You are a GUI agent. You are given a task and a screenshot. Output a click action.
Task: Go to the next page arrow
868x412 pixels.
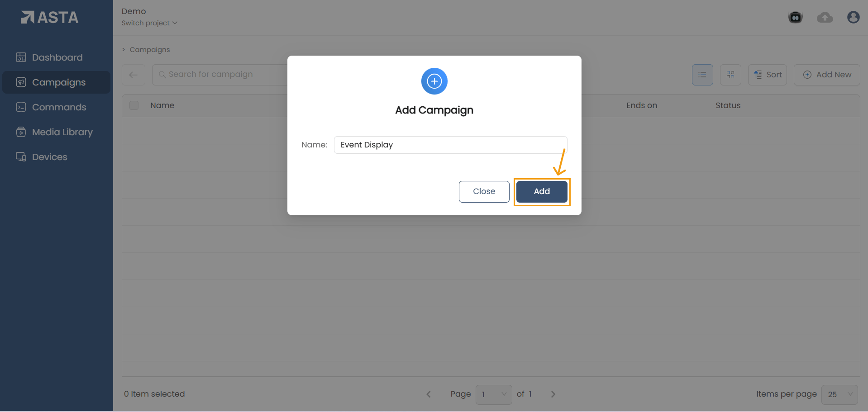click(x=553, y=394)
